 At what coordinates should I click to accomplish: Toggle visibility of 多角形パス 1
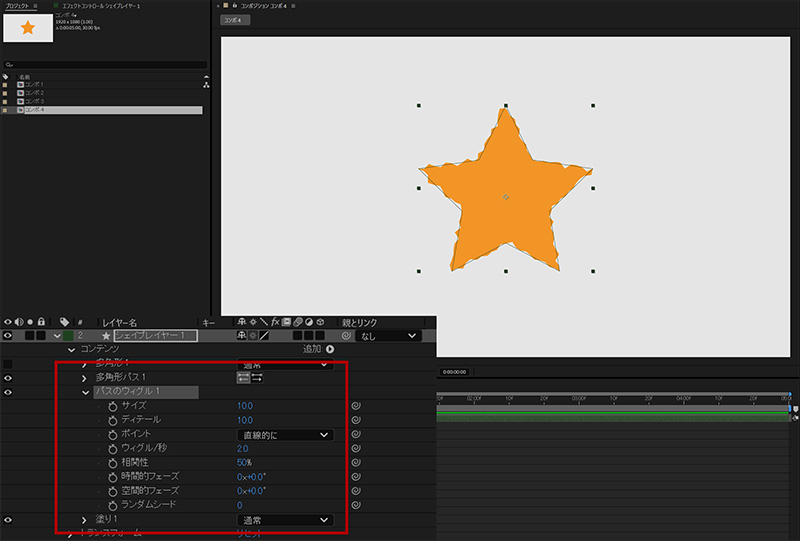pos(8,378)
